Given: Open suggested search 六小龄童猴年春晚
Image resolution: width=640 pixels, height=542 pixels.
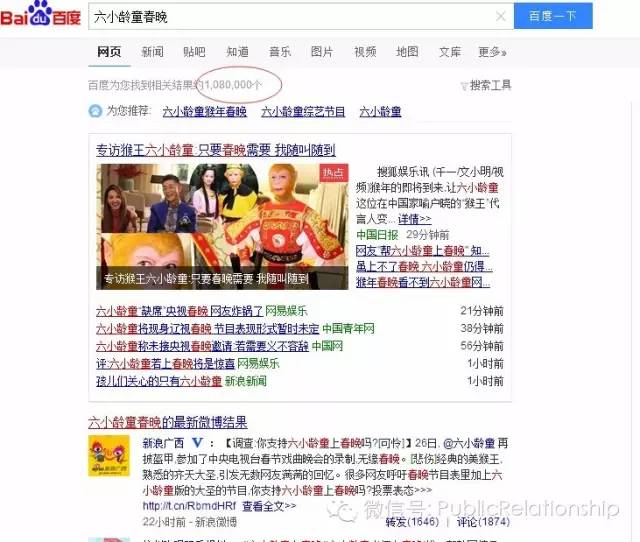Looking at the screenshot, I should tap(204, 111).
